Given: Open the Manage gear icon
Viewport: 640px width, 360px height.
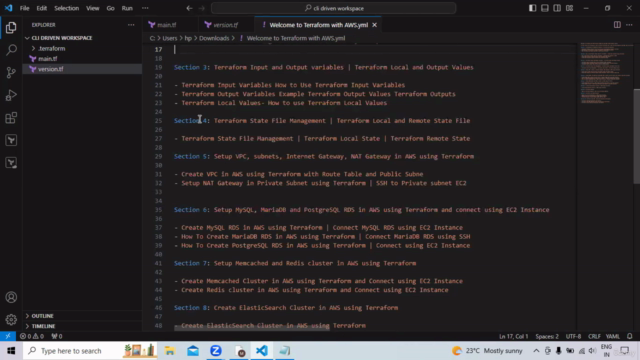Looking at the screenshot, I should (x=11, y=320).
